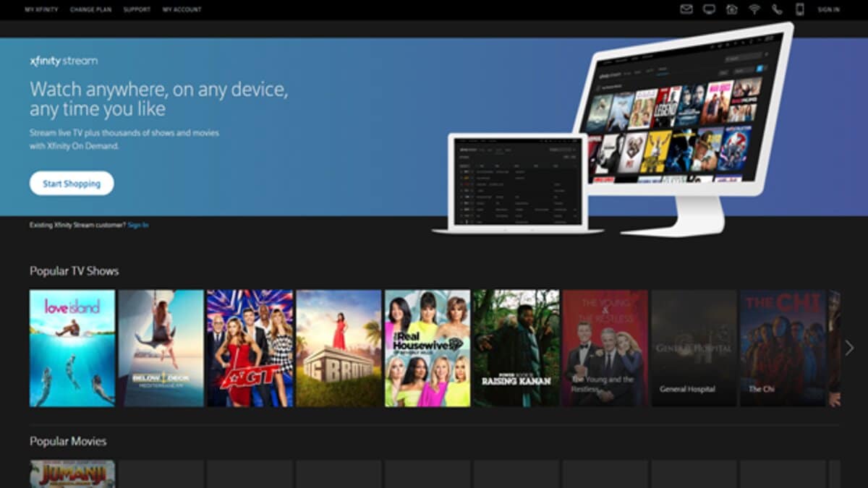Screen dimensions: 868x488
Task: Open the AGT show poster
Action: 250,348
